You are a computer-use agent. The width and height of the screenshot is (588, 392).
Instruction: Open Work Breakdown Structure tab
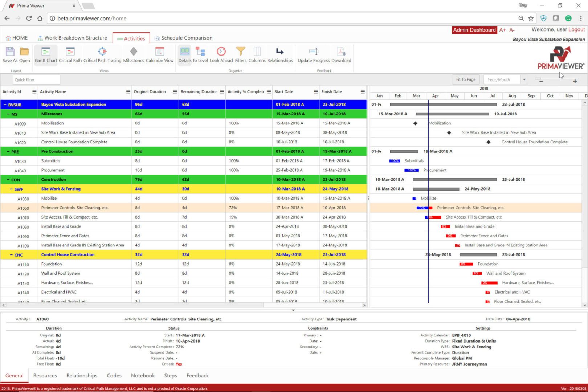pyautogui.click(x=73, y=38)
